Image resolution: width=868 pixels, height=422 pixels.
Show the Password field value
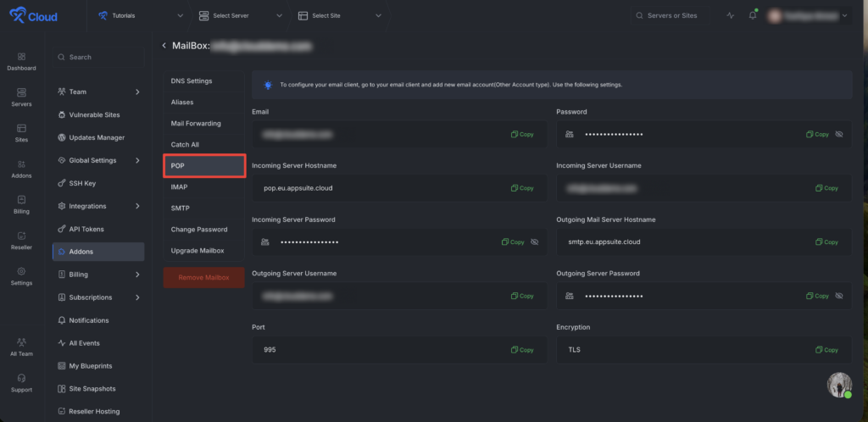(x=839, y=135)
